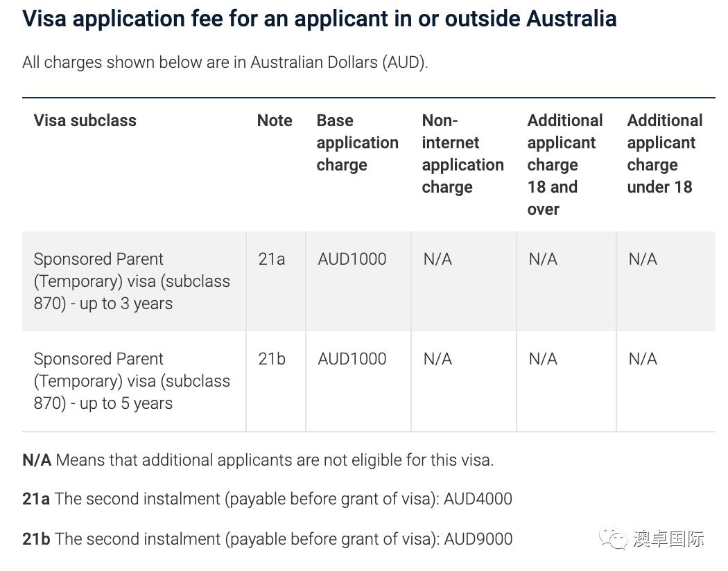Click Non-internet N/A cell in the 3 years row
Screen dimensions: 728x571
pos(437,259)
